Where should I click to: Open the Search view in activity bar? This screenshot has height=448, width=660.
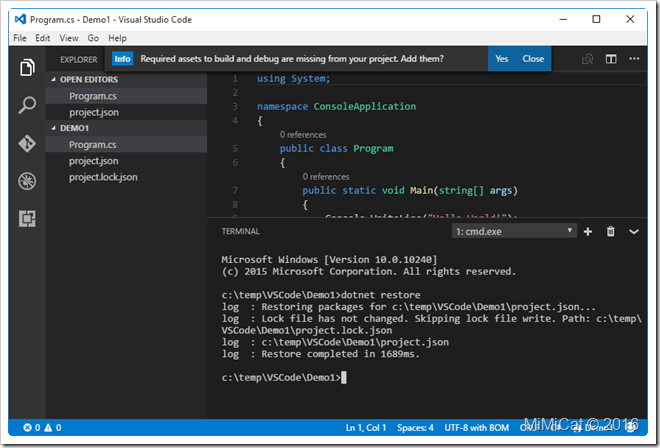coord(27,105)
